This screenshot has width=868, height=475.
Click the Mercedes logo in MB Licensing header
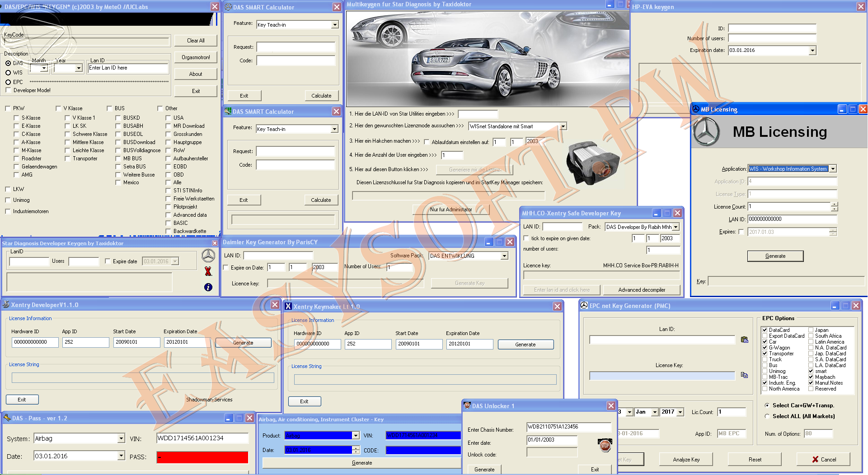[x=707, y=131]
